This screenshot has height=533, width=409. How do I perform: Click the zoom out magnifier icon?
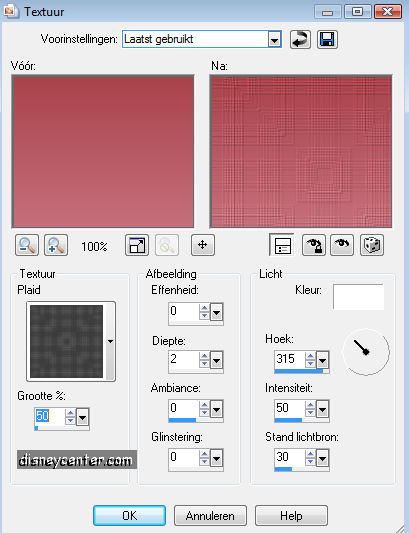[27, 245]
